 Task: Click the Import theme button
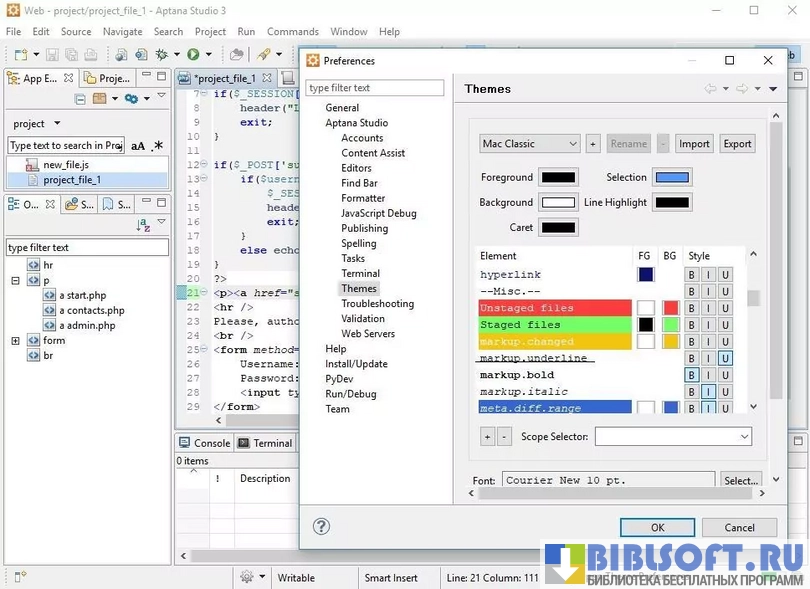coord(694,144)
